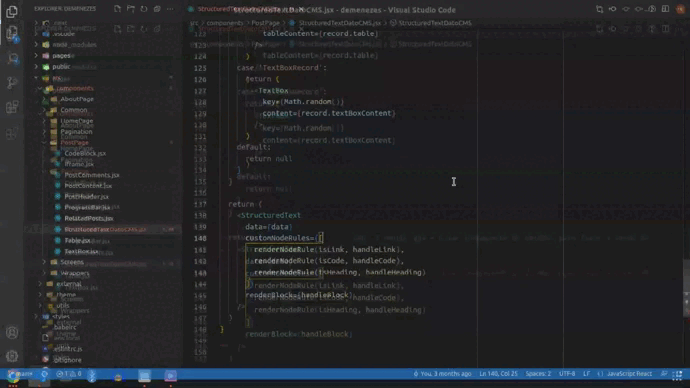Refresh the Explorer tree
The width and height of the screenshot is (690, 388).
144,9
